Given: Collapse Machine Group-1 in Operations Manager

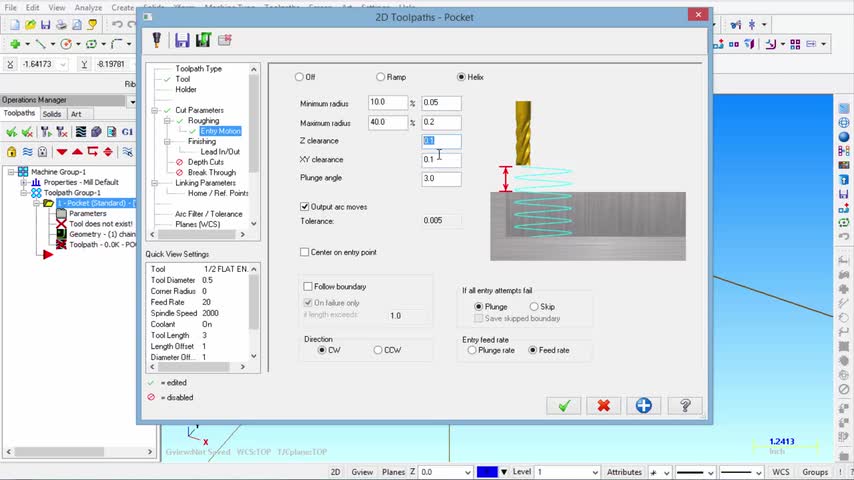Looking at the screenshot, I should click(x=11, y=172).
